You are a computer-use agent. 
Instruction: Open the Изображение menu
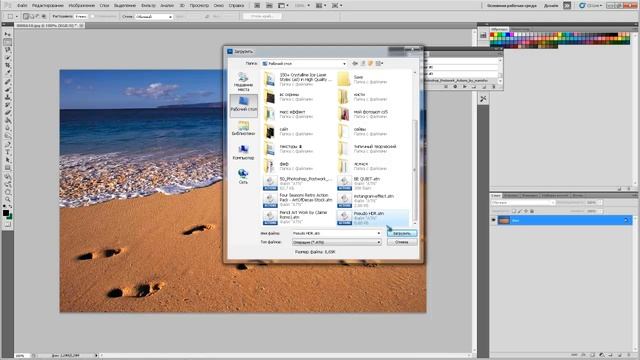tap(81, 6)
